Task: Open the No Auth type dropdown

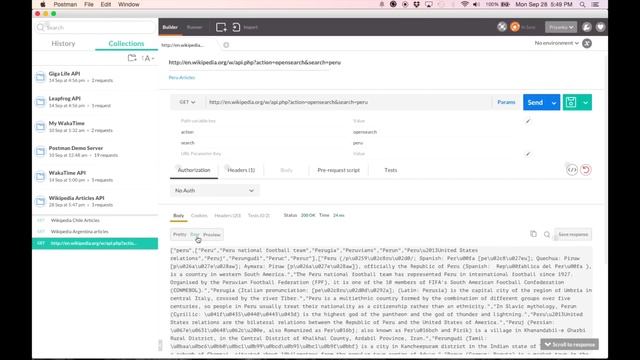Action: click(x=214, y=191)
